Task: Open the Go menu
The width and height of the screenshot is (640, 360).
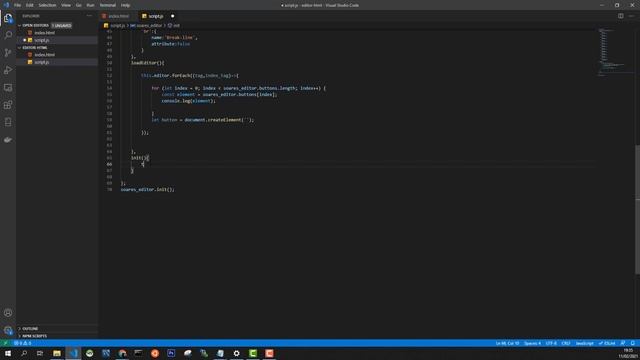Action: tap(79, 5)
